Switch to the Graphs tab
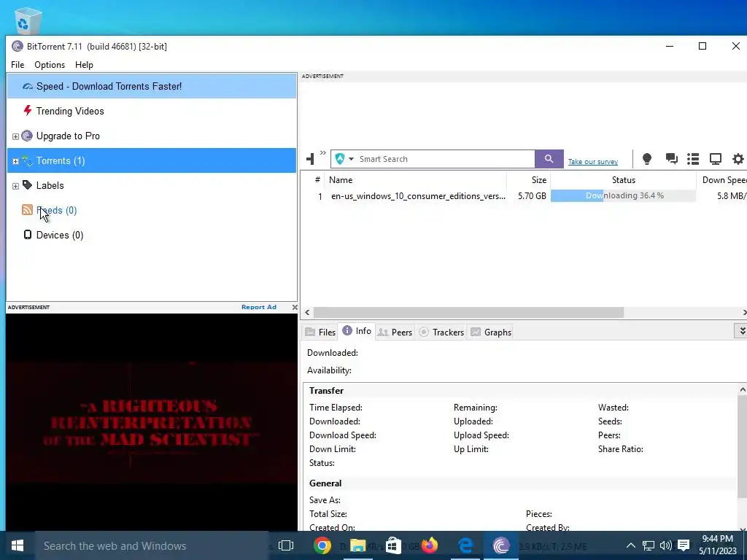The height and width of the screenshot is (560, 747). [491, 332]
